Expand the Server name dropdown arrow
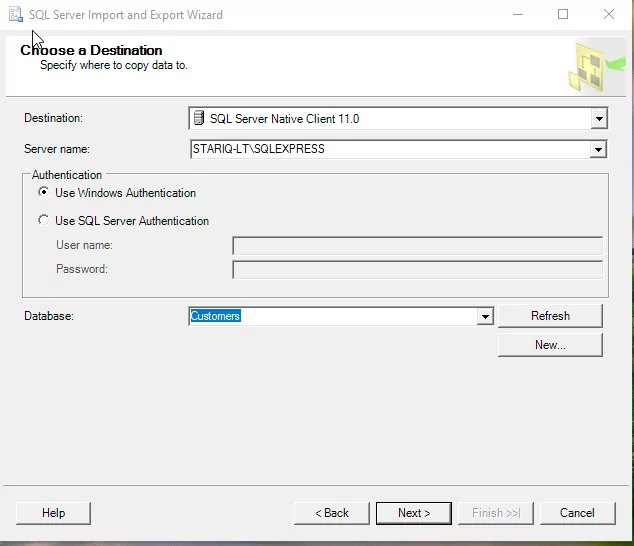 [598, 150]
